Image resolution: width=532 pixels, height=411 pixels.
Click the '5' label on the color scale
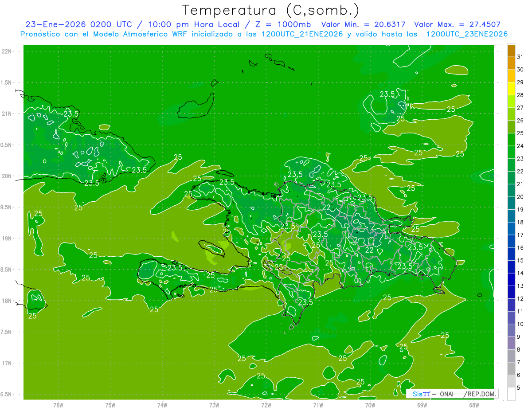[x=519, y=388]
